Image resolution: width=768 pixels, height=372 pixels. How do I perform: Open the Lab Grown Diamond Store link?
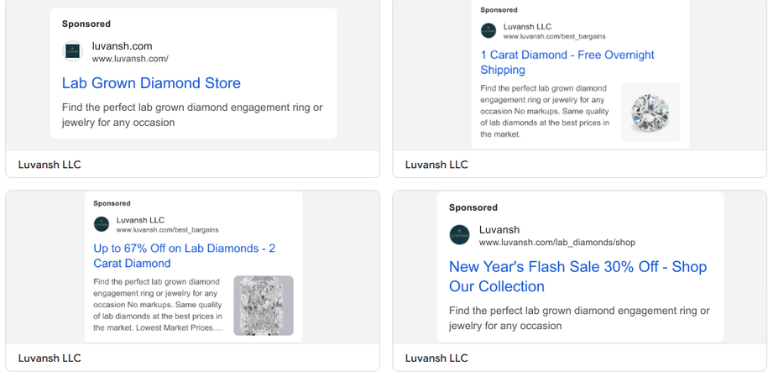151,83
